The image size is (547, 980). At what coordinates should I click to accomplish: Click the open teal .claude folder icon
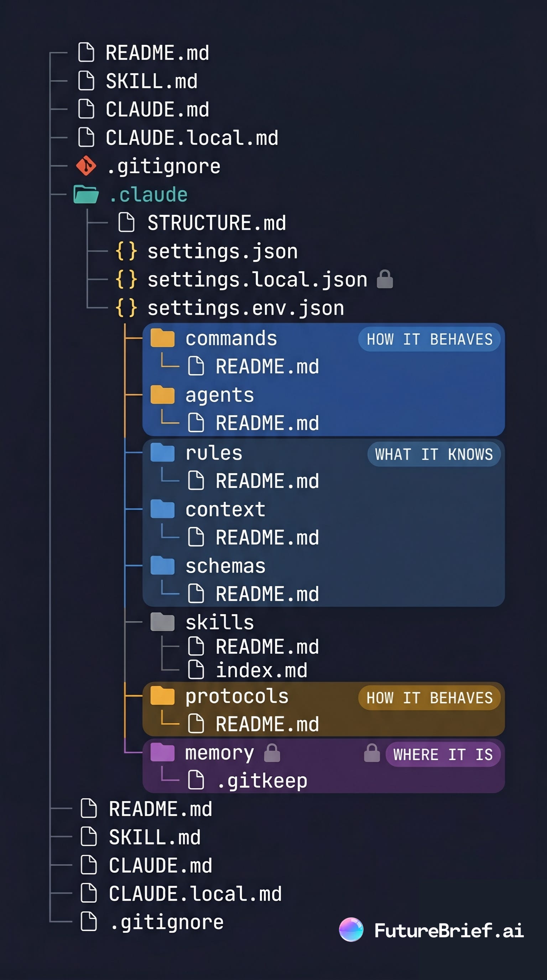[x=86, y=194]
